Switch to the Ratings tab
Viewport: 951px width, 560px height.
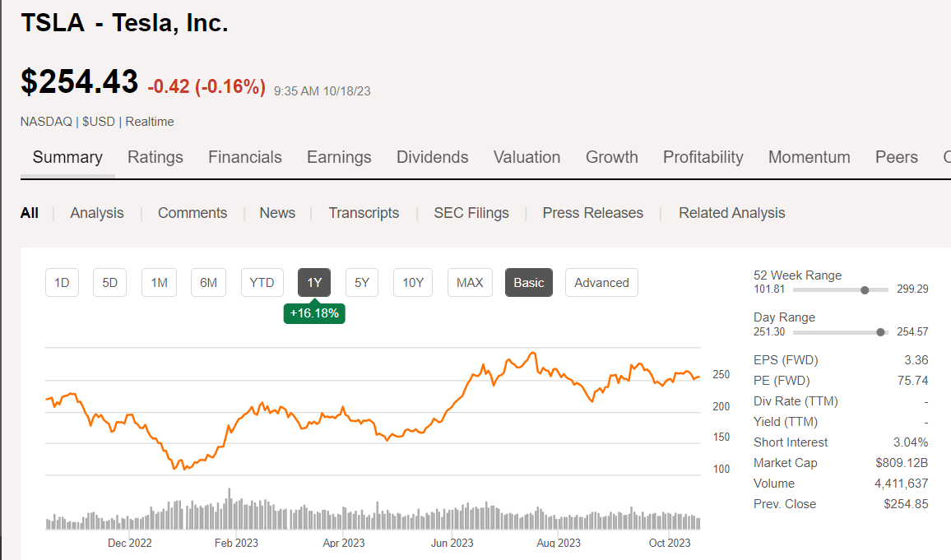[155, 157]
